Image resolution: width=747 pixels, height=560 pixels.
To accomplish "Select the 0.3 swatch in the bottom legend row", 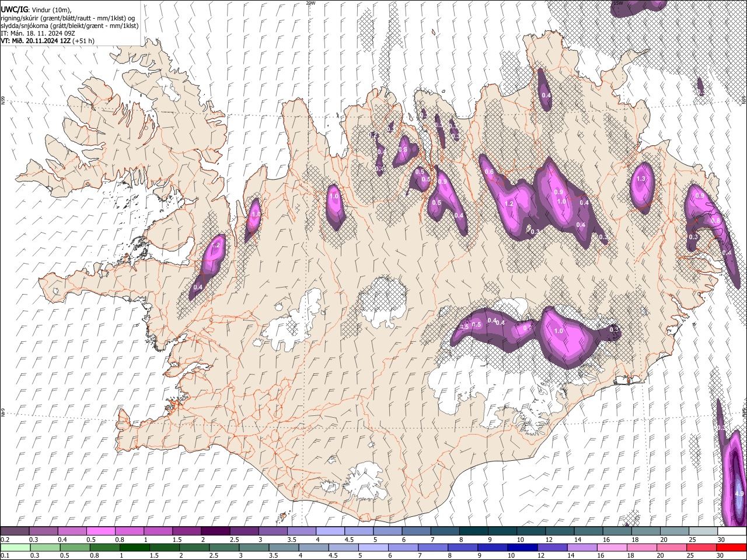I will click(45, 547).
